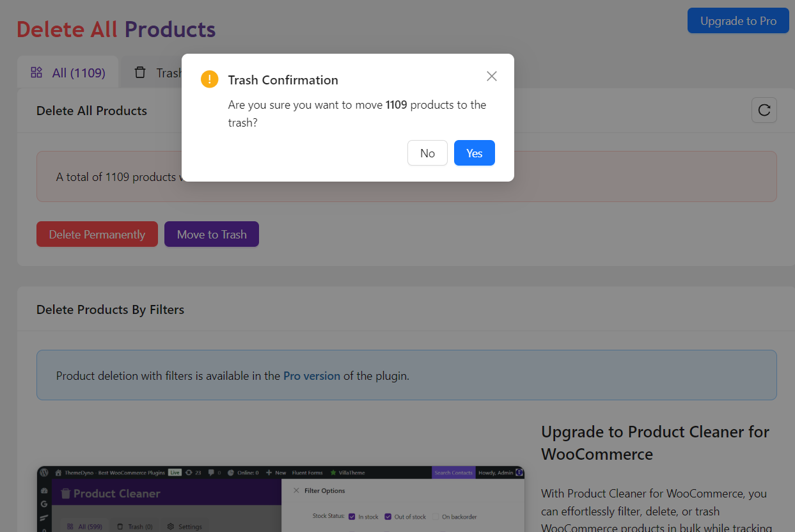Viewport: 795px width, 532px height.
Task: Toggle the Out of stock checkbox
Action: (388, 517)
